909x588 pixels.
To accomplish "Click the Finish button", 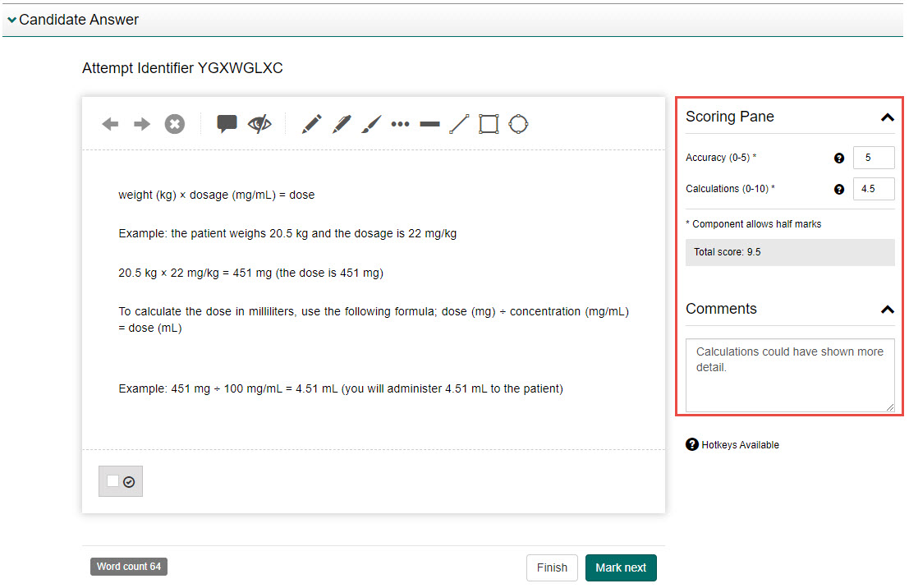I will pos(552,567).
